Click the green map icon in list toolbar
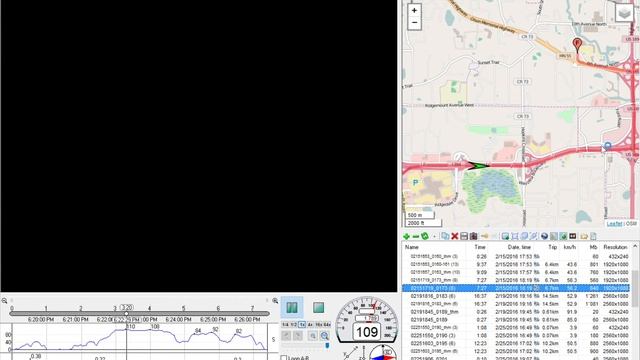Screen dimensions: 640x360 coord(563,236)
